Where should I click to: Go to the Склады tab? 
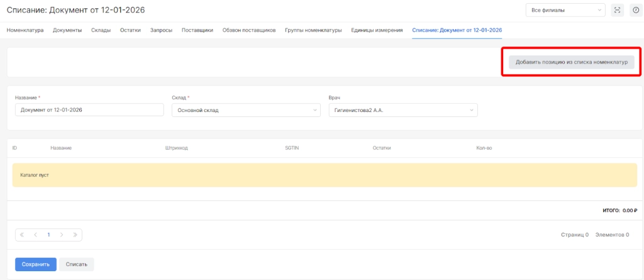pos(101,30)
